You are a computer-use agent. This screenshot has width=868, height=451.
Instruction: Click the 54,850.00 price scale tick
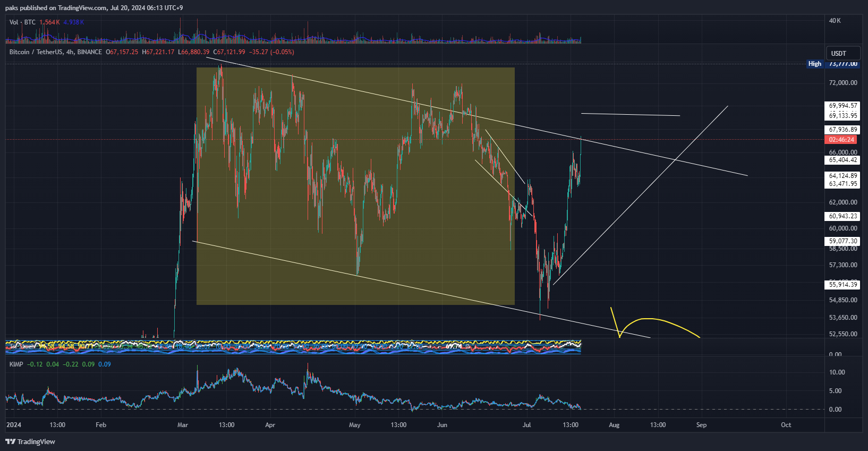tap(843, 300)
